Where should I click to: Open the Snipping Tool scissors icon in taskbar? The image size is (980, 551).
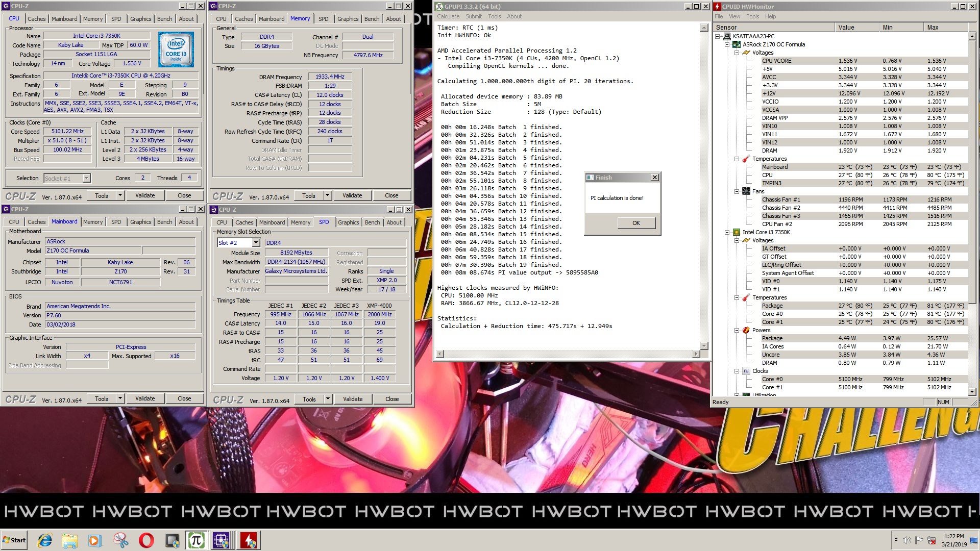(120, 540)
